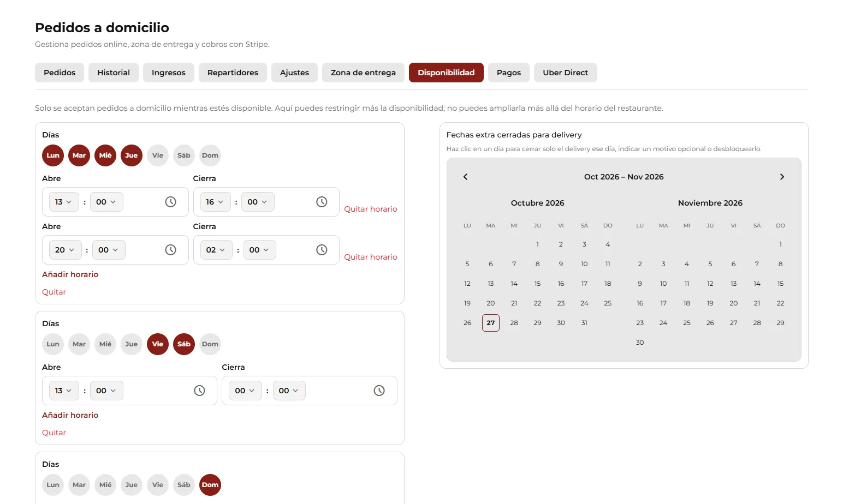Open clock picker for 20:00 opening time
849x504 pixels.
pos(171,250)
